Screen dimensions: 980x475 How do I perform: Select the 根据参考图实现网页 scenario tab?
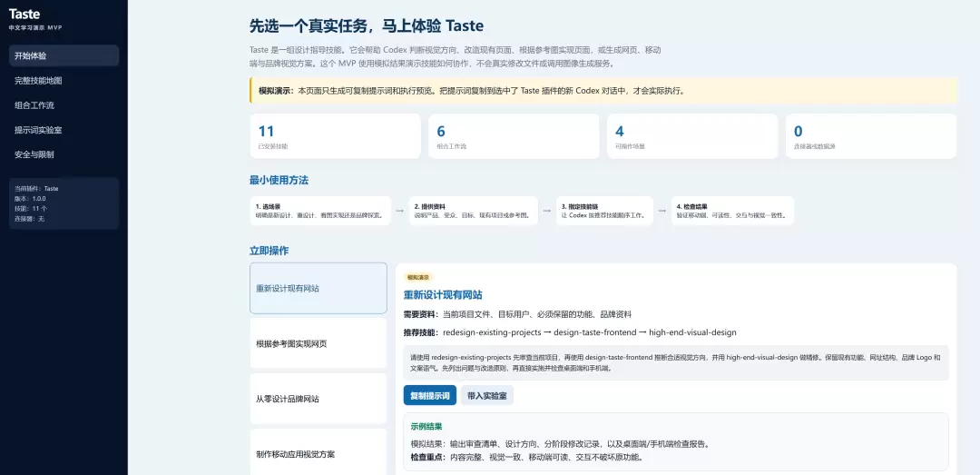[x=318, y=343]
